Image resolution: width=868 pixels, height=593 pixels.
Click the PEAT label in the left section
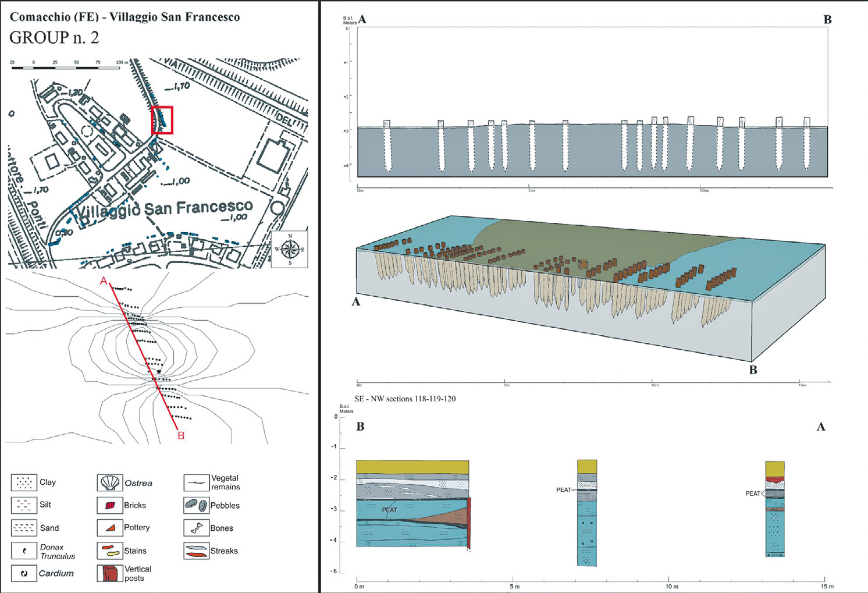(x=389, y=510)
